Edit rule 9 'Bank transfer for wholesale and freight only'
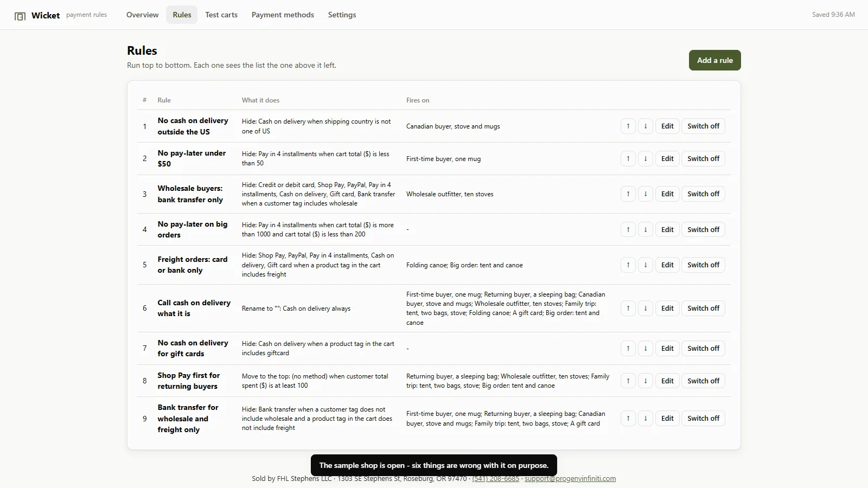Screen dimensions: 868x488 coord(667,419)
